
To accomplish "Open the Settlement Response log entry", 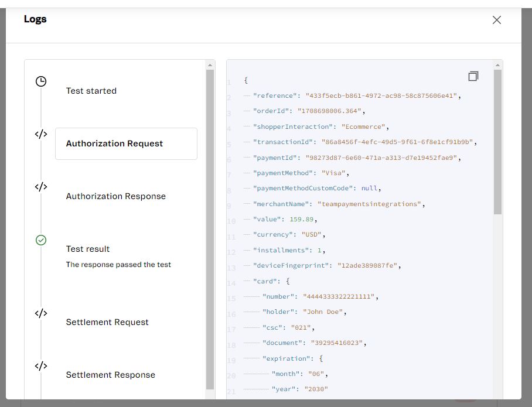I will click(x=110, y=374).
